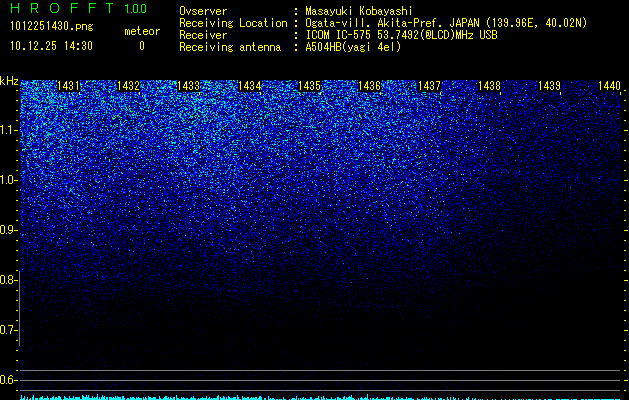
Task: Click the kHz axis unit label
Action: click(x=9, y=81)
